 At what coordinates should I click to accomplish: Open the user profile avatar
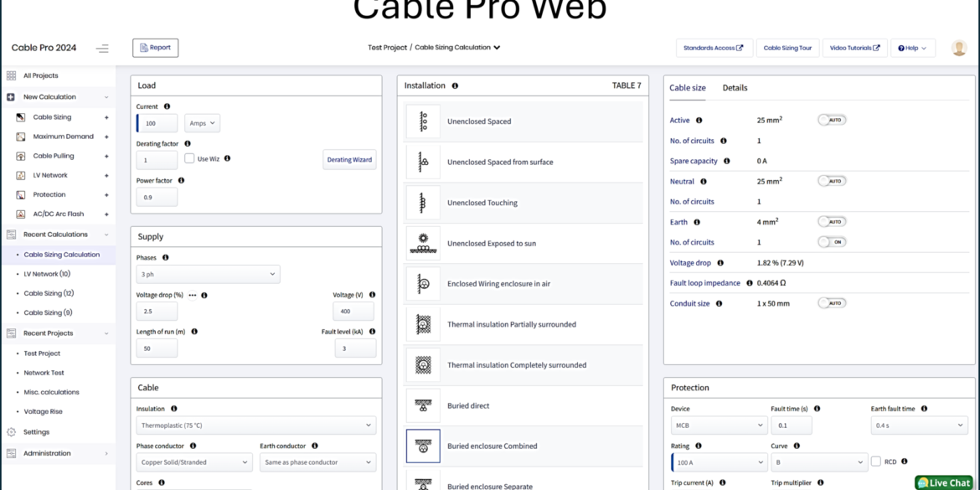point(959,48)
